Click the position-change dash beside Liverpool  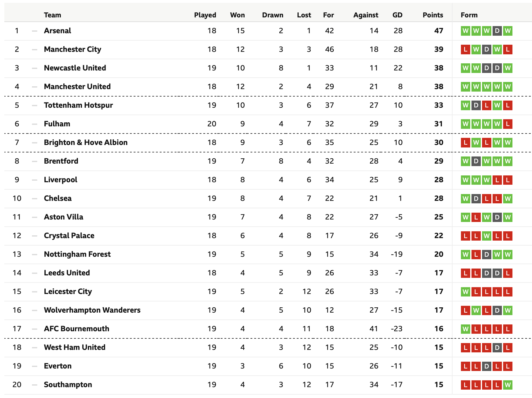[34, 180]
